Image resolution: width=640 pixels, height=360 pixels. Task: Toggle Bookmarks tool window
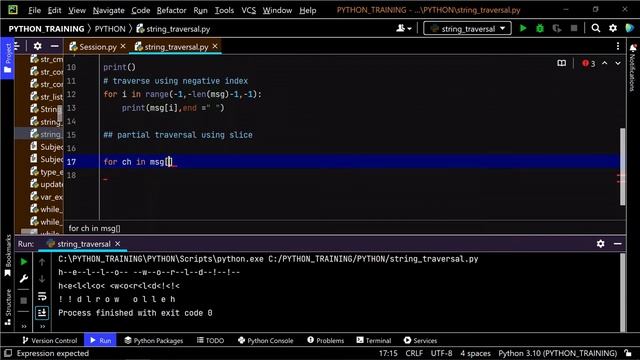point(7,256)
